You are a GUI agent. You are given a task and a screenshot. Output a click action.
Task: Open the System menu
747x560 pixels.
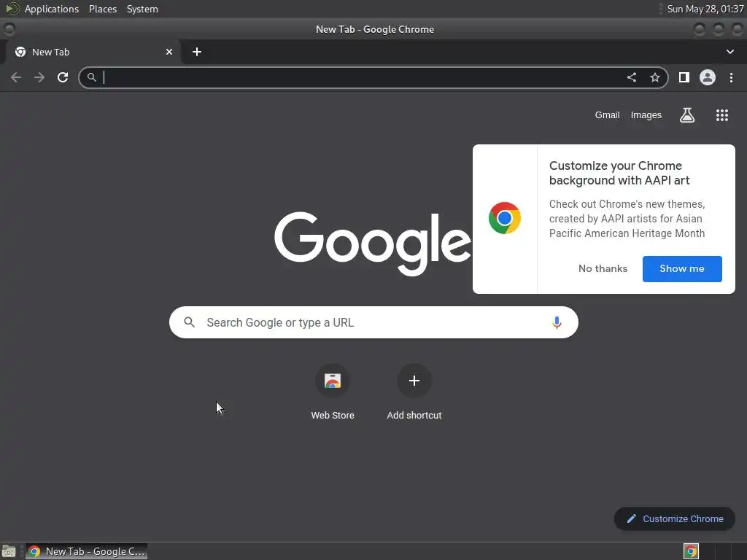142,9
